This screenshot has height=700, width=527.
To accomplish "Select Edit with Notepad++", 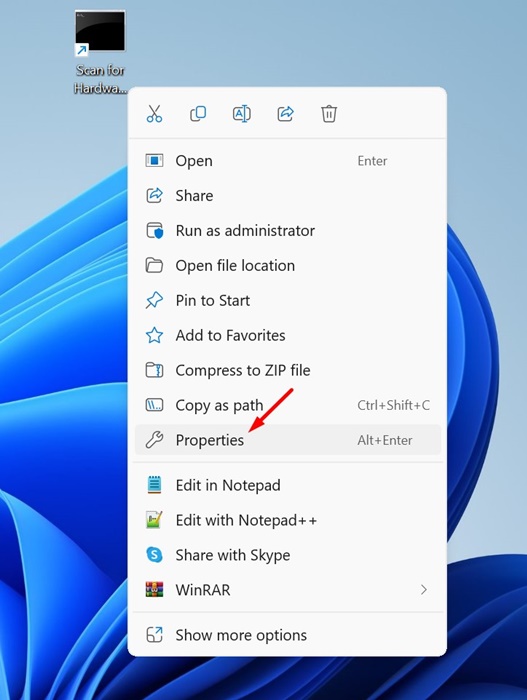I will 288,520.
